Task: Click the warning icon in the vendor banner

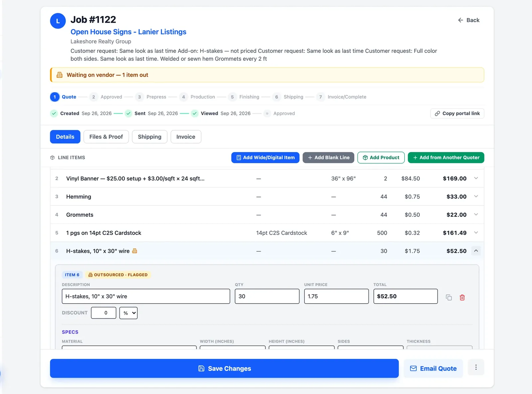Action: 60,75
